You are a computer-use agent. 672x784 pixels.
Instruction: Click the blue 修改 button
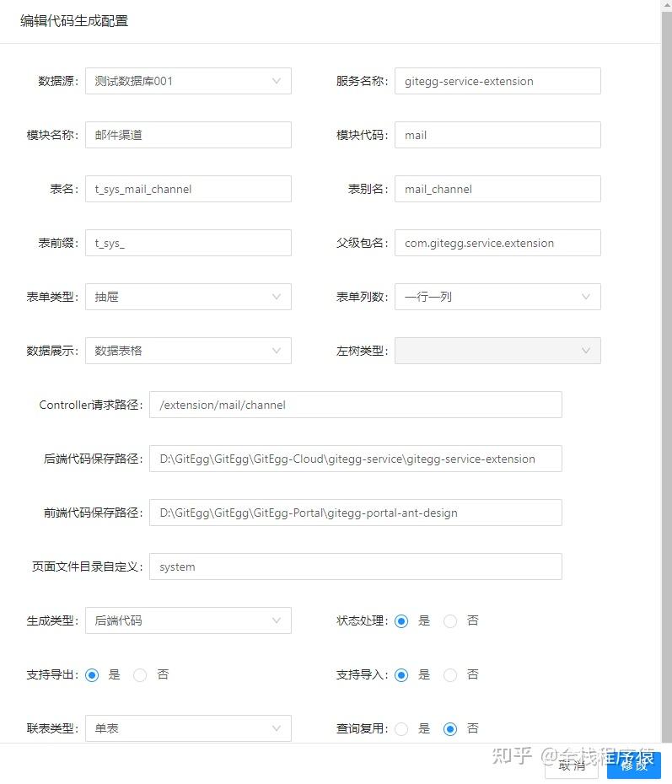click(x=634, y=765)
